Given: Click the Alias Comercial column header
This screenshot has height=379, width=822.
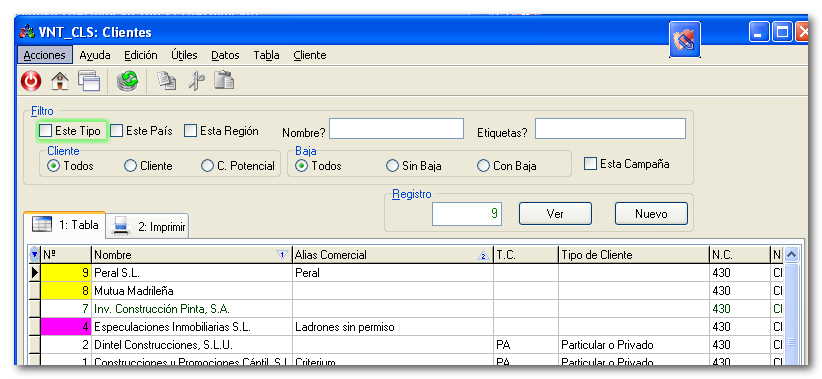Looking at the screenshot, I should (x=393, y=255).
